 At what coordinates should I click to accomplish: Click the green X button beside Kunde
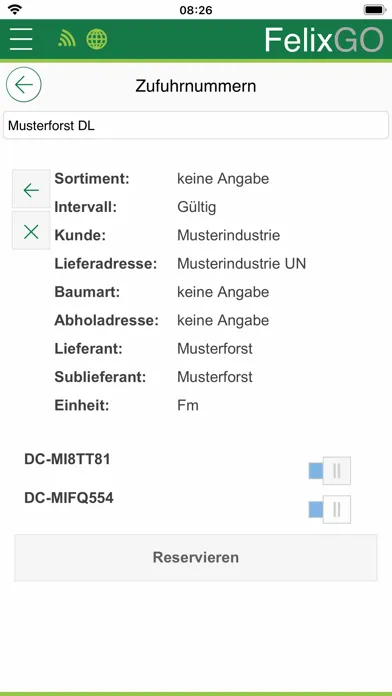click(31, 231)
